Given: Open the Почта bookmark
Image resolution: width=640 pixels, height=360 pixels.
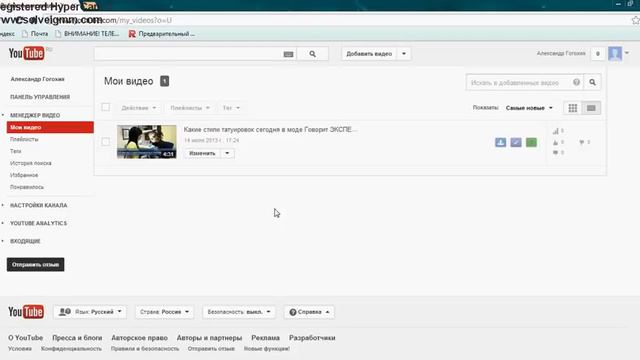Looking at the screenshot, I should (x=35, y=34).
